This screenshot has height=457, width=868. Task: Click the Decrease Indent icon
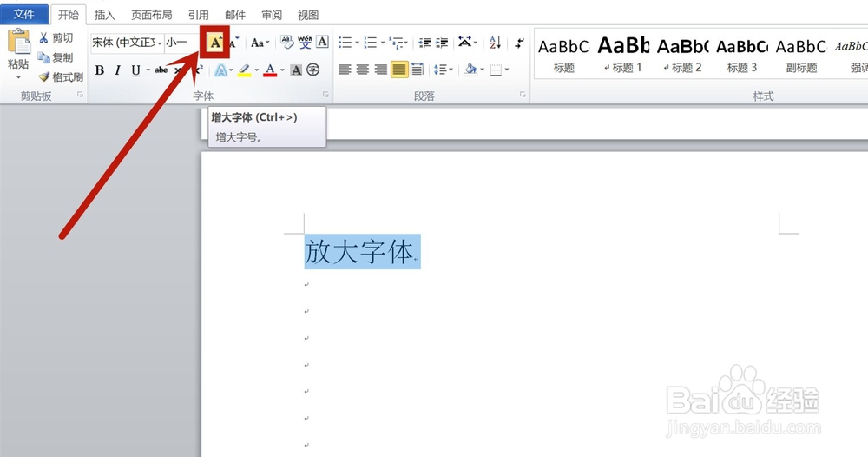[424, 42]
